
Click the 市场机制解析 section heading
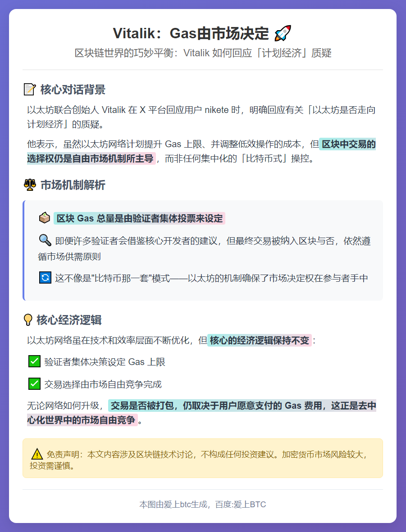click(73, 185)
